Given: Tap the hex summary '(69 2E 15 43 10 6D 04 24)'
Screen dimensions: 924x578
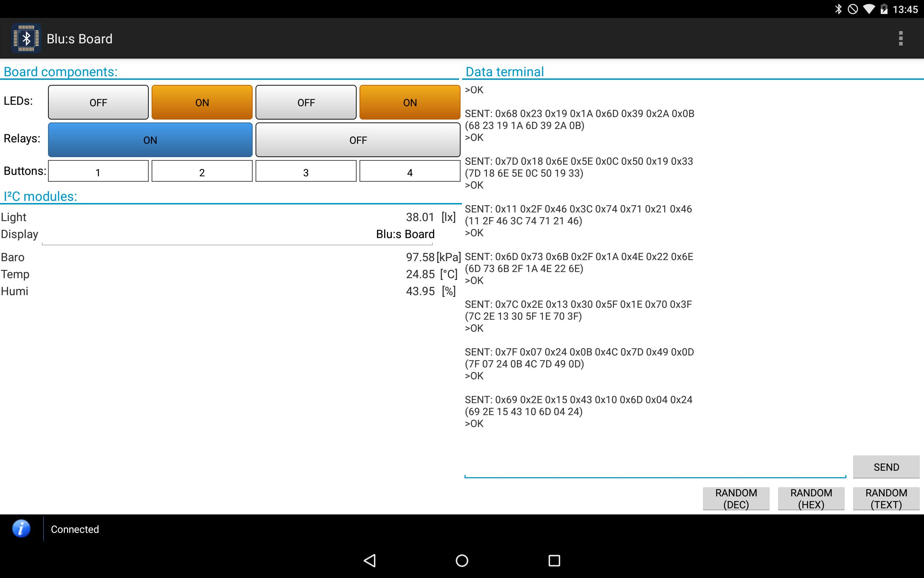Looking at the screenshot, I should coord(523,411).
